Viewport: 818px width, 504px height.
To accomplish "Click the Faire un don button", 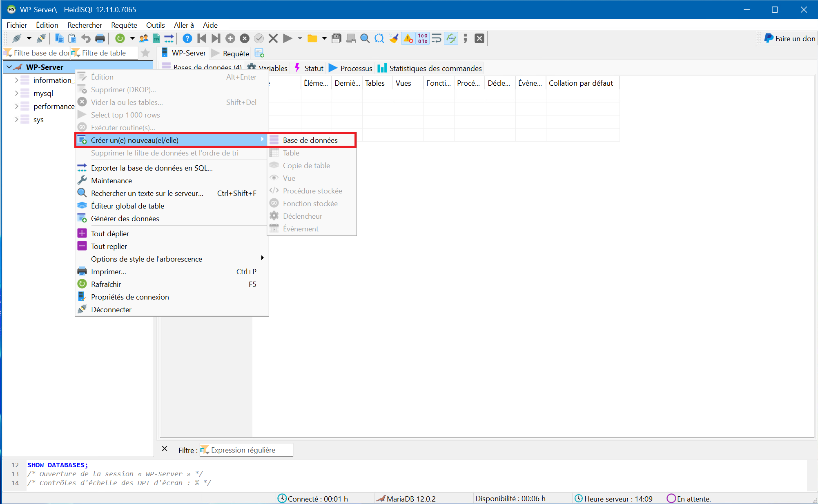I will [790, 38].
